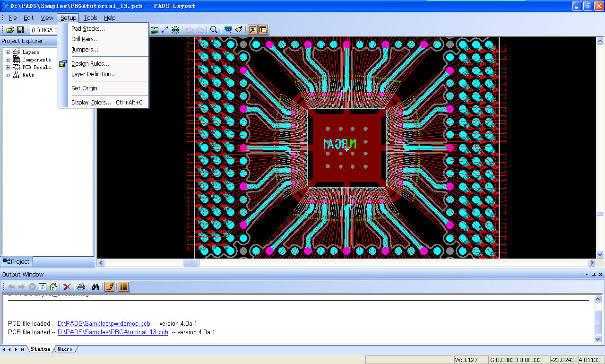Click the Layers icon in Project Explorer
This screenshot has height=364, width=605.
(x=16, y=52)
